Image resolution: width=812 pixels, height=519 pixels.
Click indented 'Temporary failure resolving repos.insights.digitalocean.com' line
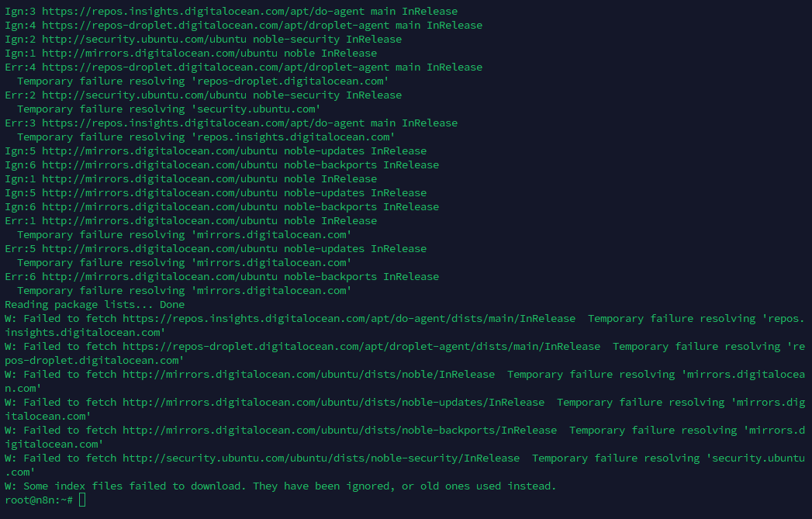[x=206, y=137]
